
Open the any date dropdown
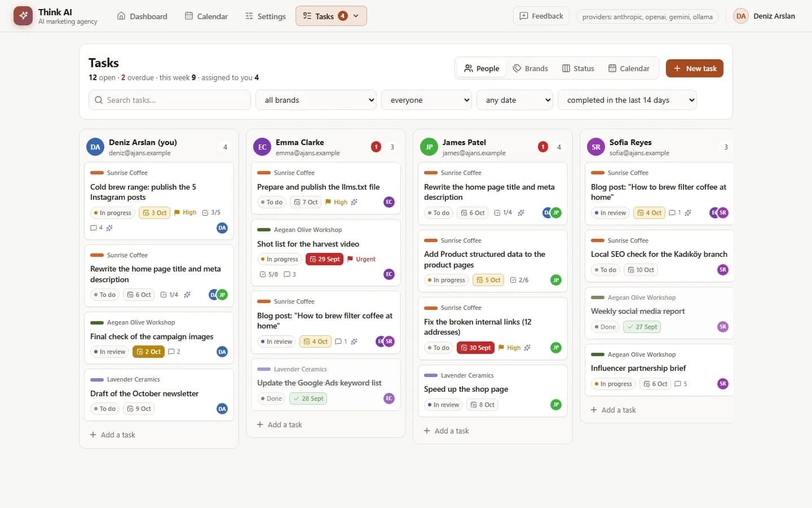click(x=515, y=100)
